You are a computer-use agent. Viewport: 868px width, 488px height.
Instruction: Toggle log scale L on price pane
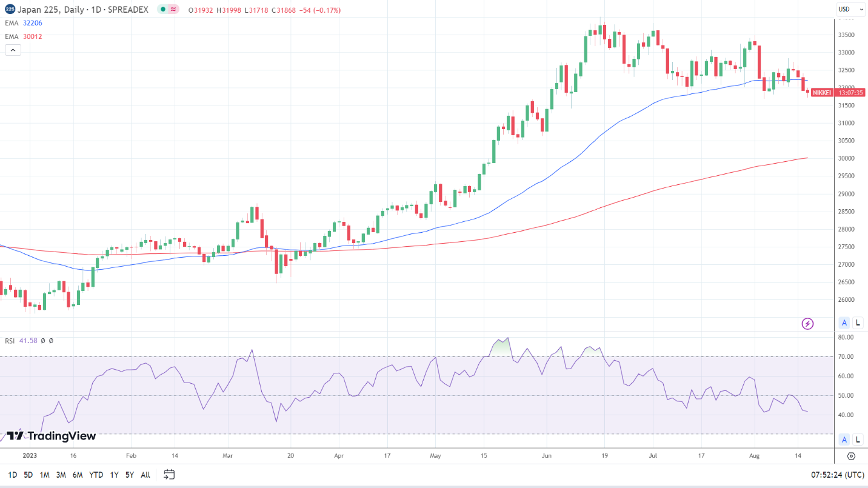[x=858, y=323]
